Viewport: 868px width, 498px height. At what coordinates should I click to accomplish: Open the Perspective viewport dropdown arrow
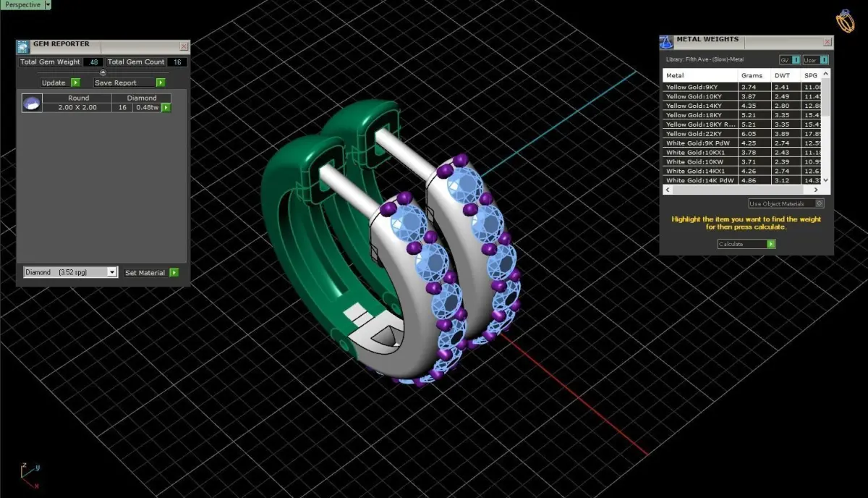coord(48,4)
